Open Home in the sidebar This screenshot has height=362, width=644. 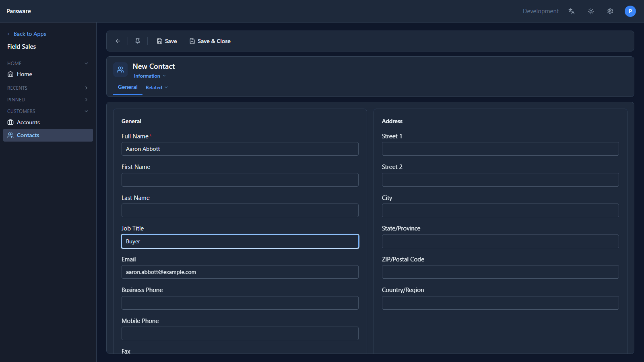pos(48,74)
